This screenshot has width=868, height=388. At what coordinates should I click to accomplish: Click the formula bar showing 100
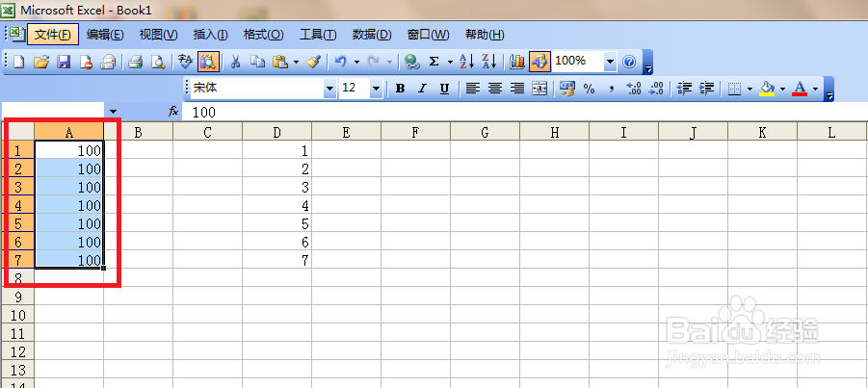coord(525,113)
